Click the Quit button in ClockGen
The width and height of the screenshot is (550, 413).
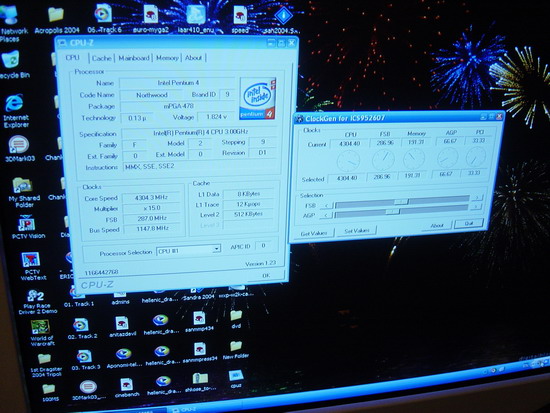[x=469, y=224]
